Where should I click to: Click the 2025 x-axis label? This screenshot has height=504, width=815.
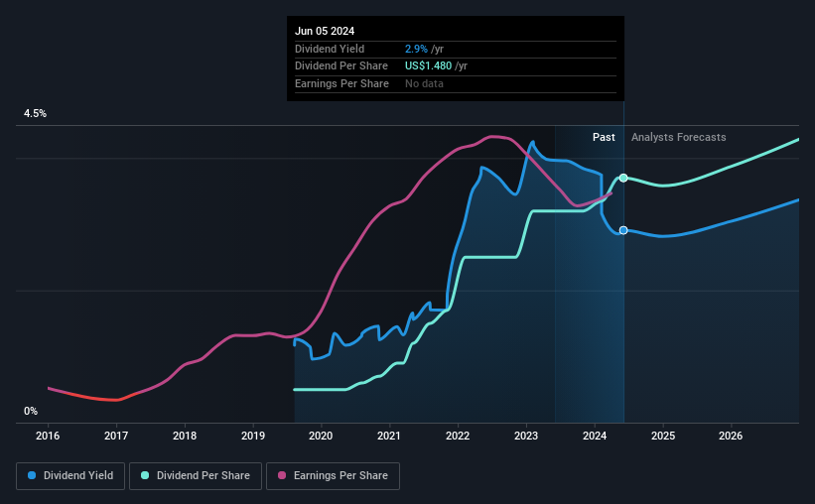[x=663, y=436]
